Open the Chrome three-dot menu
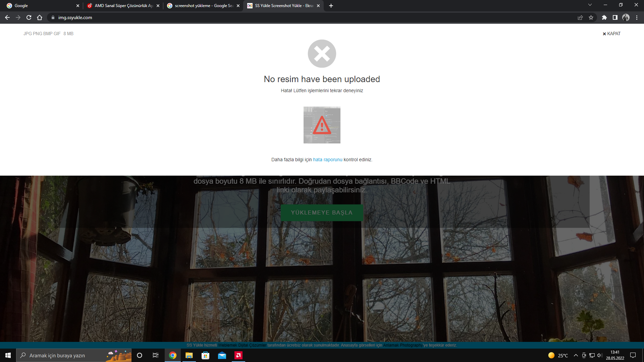 [637, 17]
